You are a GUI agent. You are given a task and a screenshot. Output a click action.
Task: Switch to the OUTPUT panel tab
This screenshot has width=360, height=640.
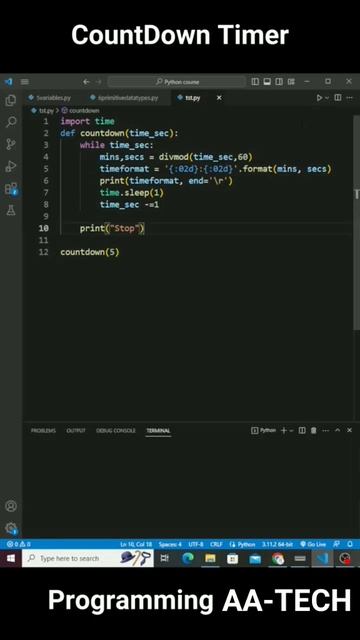[x=76, y=431]
